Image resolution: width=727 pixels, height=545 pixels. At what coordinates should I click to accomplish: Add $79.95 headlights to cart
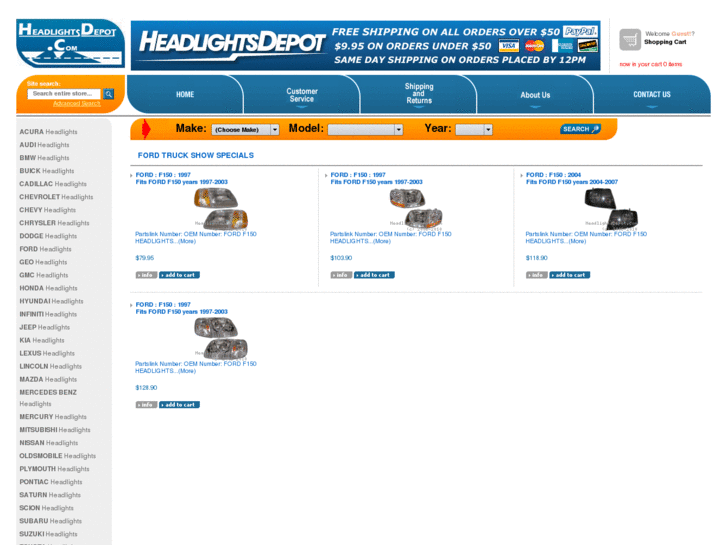click(x=179, y=275)
